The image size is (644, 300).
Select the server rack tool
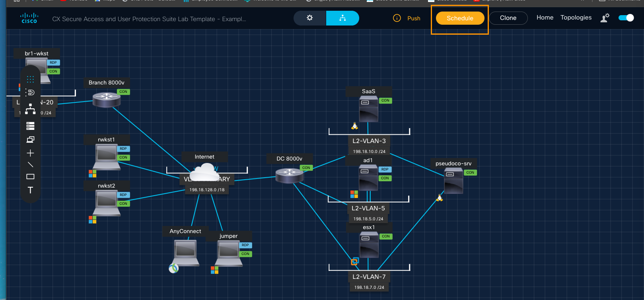tap(30, 126)
